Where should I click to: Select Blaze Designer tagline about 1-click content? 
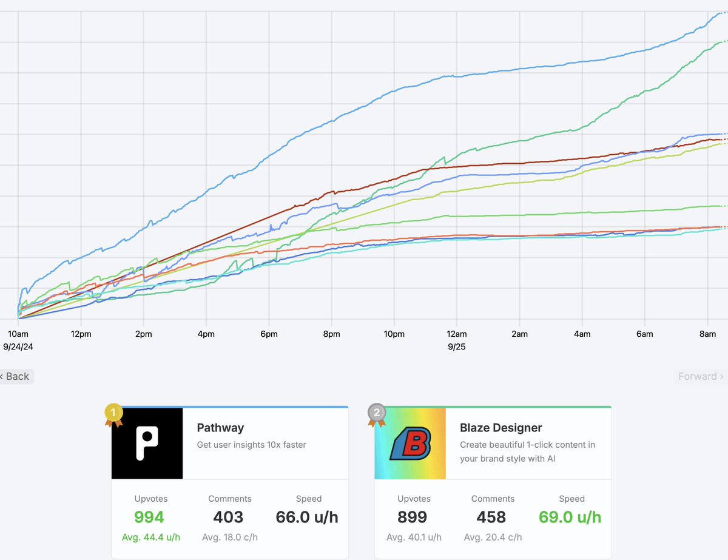(x=527, y=451)
